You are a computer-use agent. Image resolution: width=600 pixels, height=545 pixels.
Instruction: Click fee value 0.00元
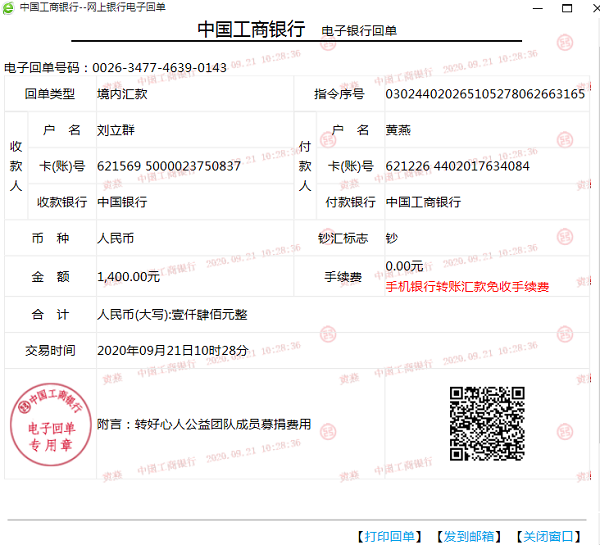pos(404,266)
